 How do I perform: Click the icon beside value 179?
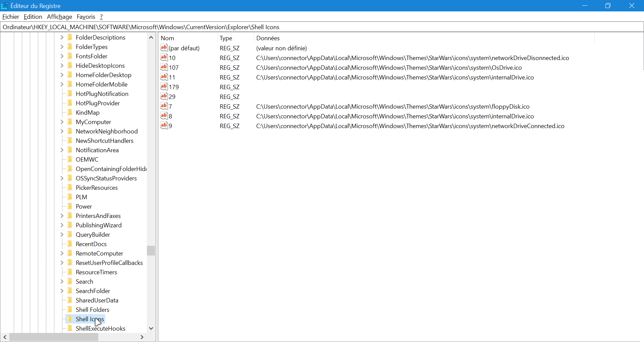[164, 87]
